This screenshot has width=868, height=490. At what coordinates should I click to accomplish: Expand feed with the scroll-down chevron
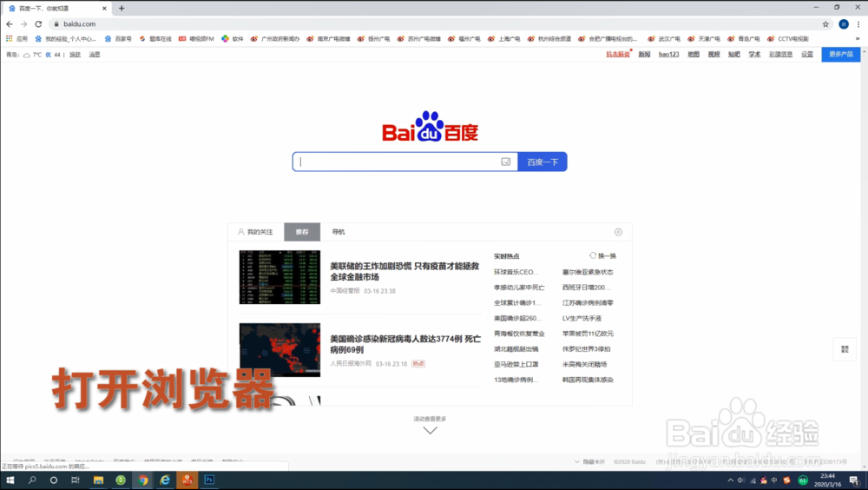431,430
